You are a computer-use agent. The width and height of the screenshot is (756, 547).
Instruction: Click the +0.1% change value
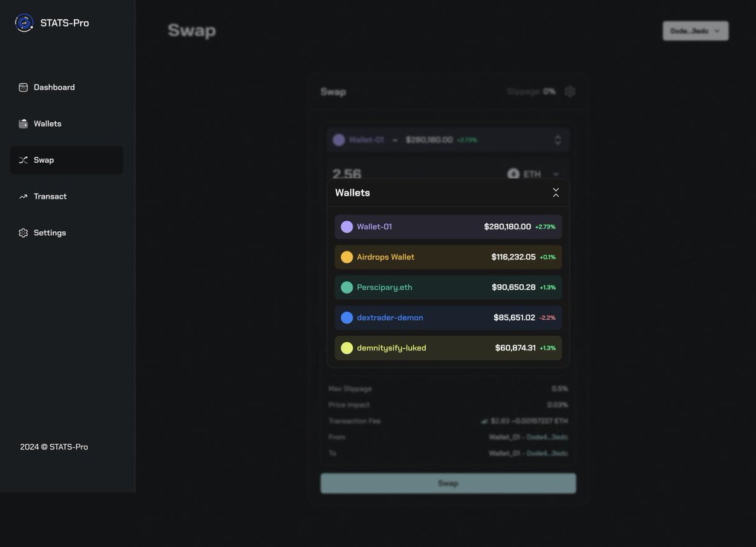[548, 257]
